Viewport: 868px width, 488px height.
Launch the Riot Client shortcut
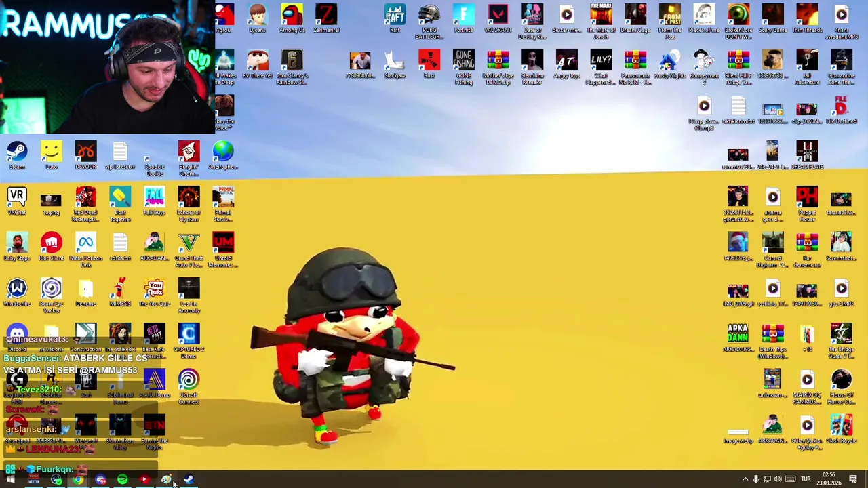pos(52,247)
